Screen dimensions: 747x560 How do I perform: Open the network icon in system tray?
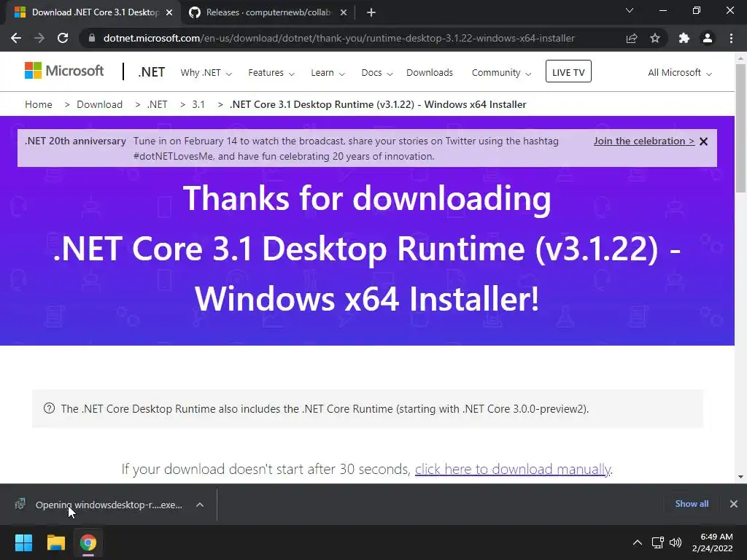(658, 542)
